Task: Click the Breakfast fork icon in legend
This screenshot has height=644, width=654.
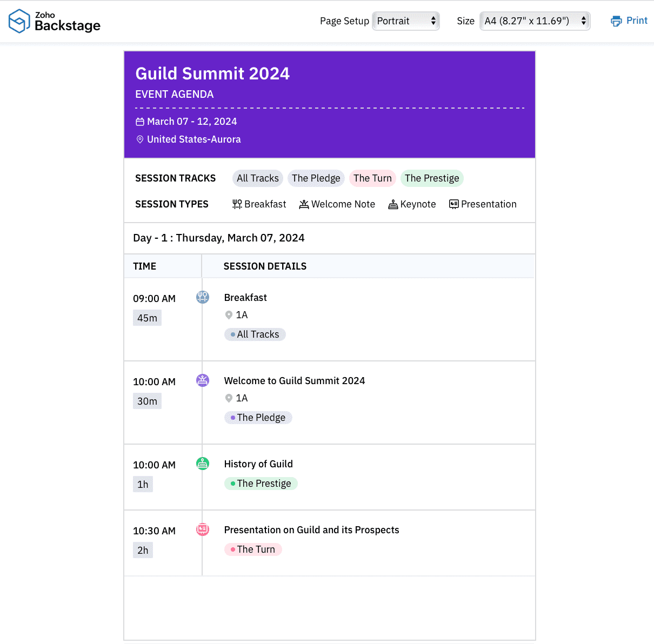Action: point(237,204)
